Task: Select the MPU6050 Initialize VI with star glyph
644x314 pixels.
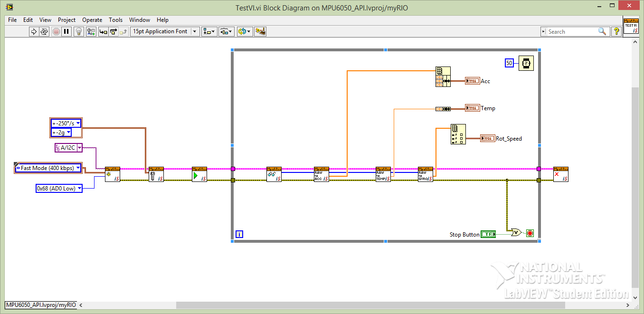Action: [112, 174]
